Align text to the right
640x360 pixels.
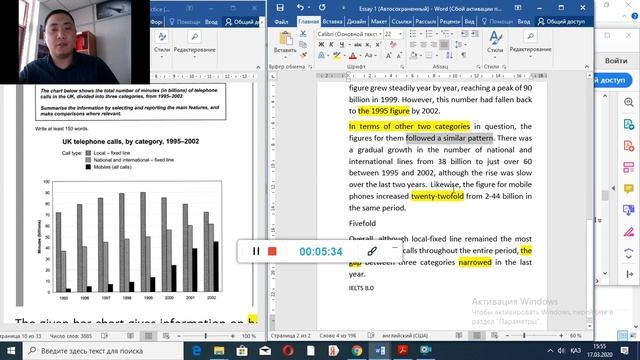point(433,44)
